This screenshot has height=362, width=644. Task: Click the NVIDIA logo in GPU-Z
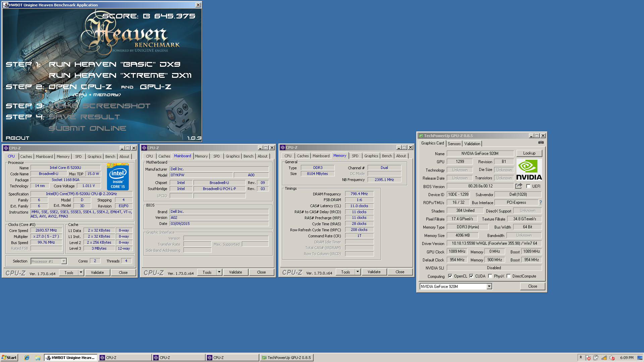(x=529, y=170)
